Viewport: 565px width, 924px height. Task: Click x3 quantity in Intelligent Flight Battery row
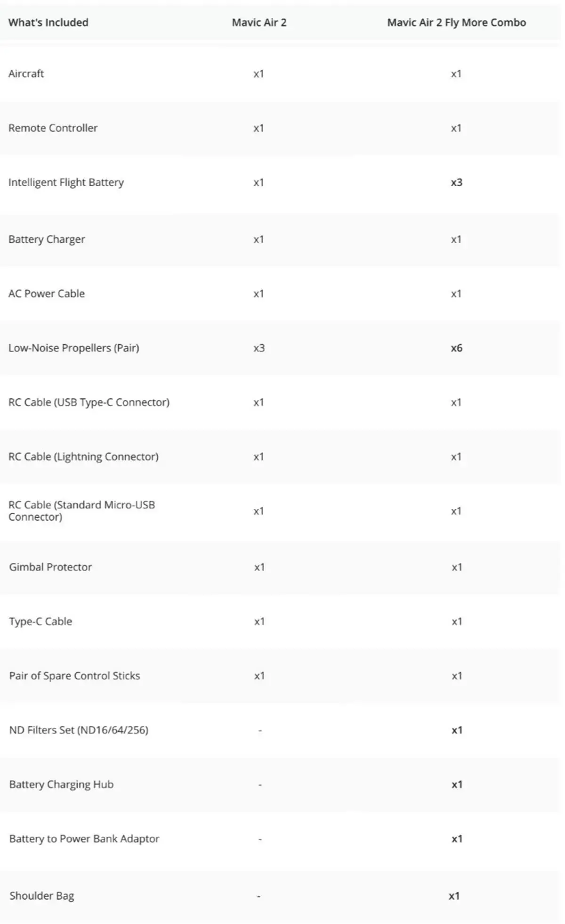[456, 182]
